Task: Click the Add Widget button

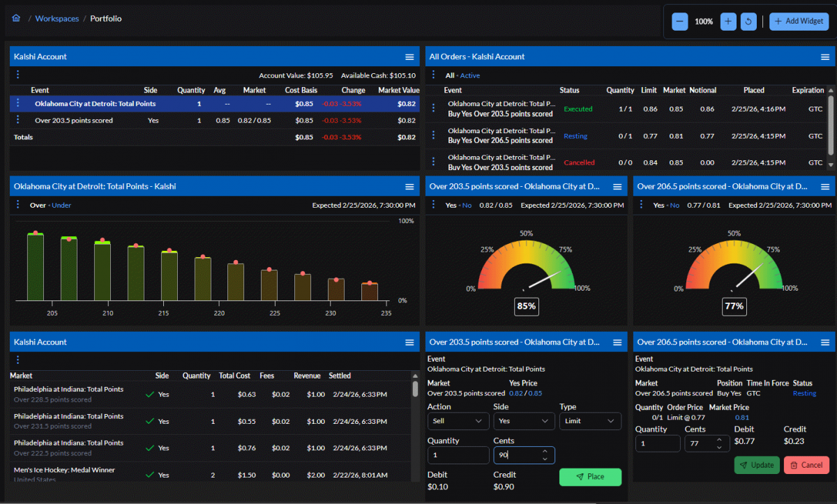Action: pos(799,21)
